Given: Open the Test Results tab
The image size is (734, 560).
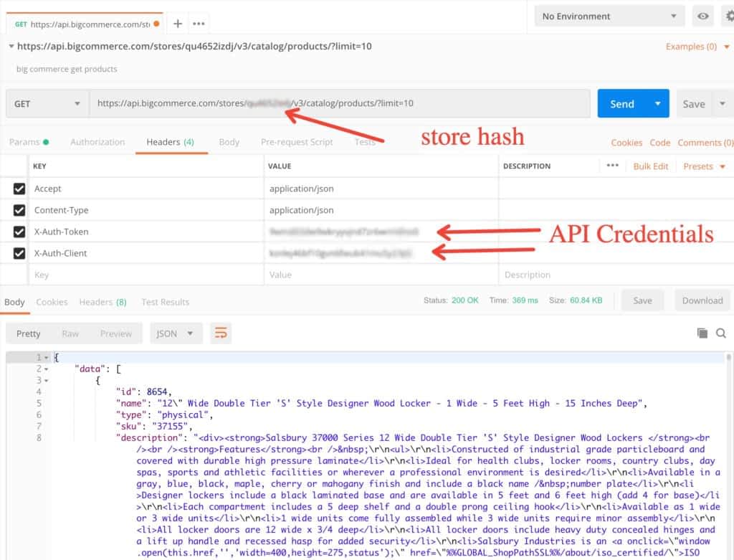Looking at the screenshot, I should click(x=166, y=302).
